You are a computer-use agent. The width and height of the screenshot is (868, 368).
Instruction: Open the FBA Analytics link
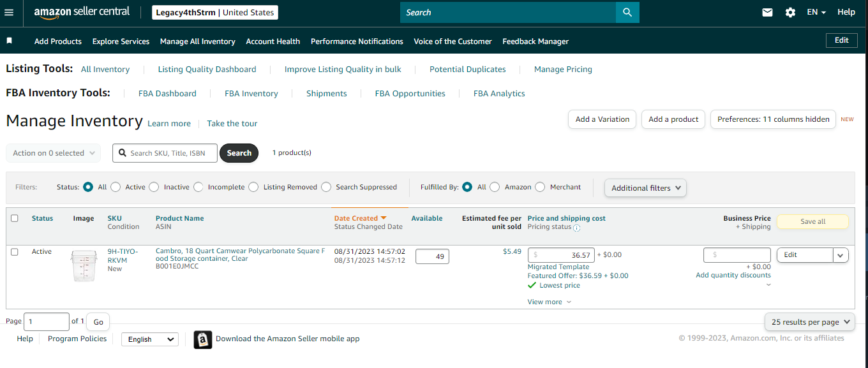pos(499,93)
